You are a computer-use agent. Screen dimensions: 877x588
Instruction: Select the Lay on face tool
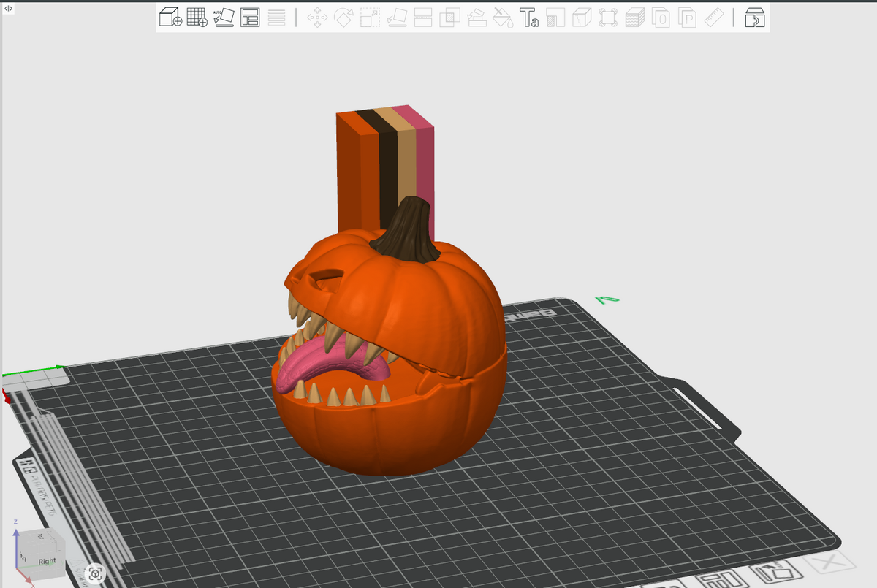[x=397, y=18]
